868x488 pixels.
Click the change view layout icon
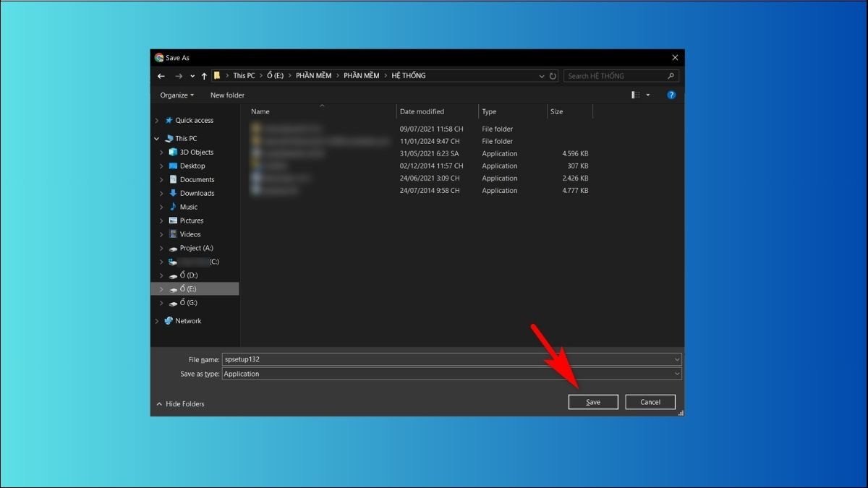coord(636,95)
